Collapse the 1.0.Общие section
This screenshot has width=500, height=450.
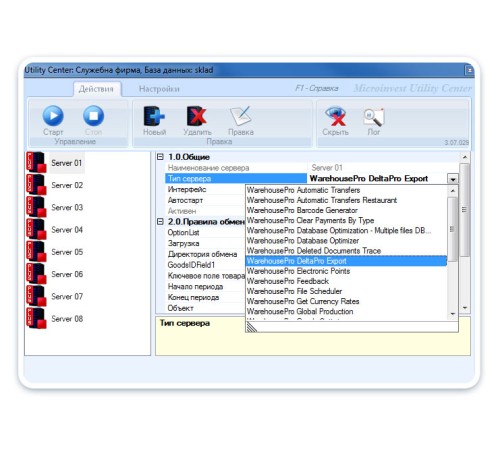[x=160, y=157]
